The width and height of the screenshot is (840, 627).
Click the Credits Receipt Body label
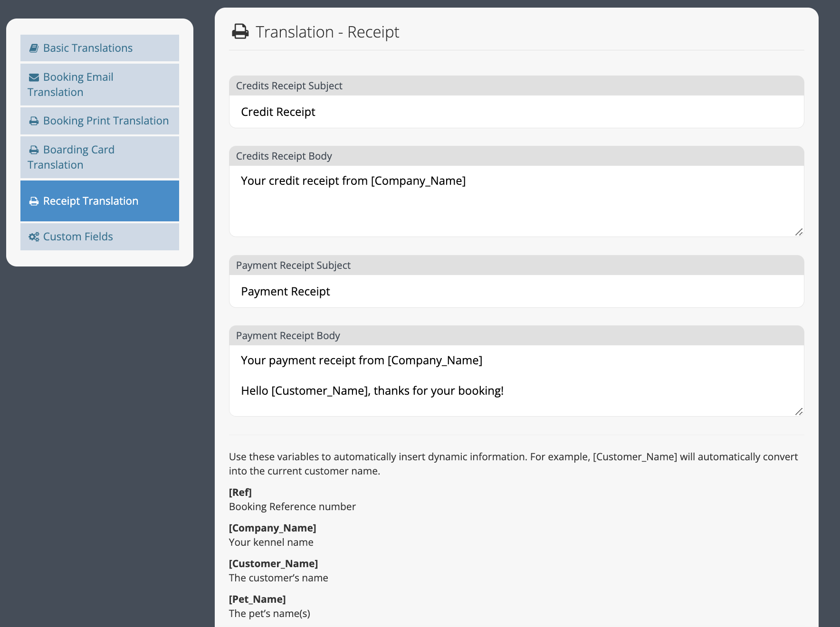pyautogui.click(x=284, y=156)
